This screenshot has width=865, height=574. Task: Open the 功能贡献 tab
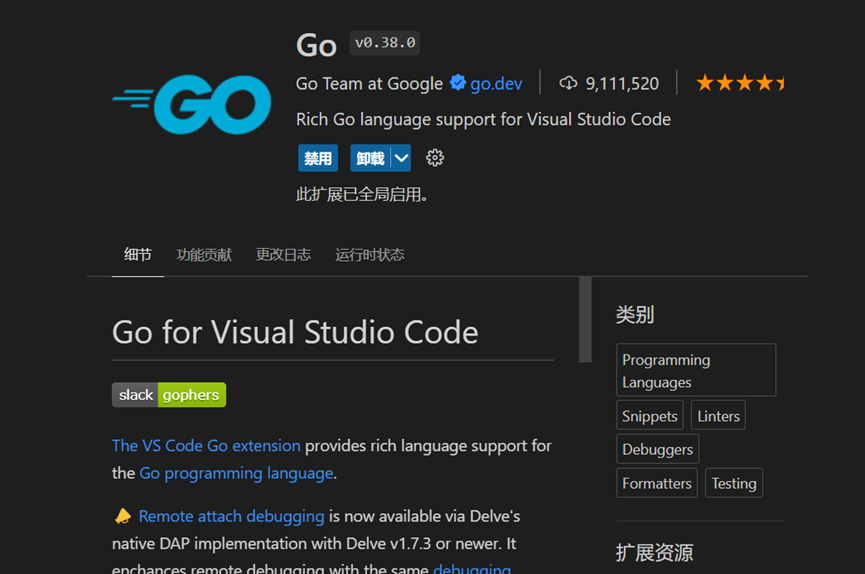[204, 255]
